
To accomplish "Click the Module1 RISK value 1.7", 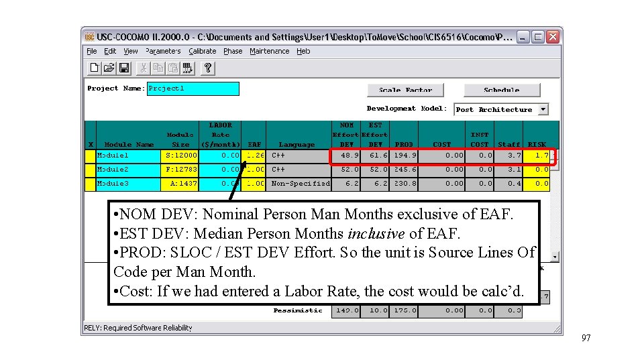I will [537, 156].
